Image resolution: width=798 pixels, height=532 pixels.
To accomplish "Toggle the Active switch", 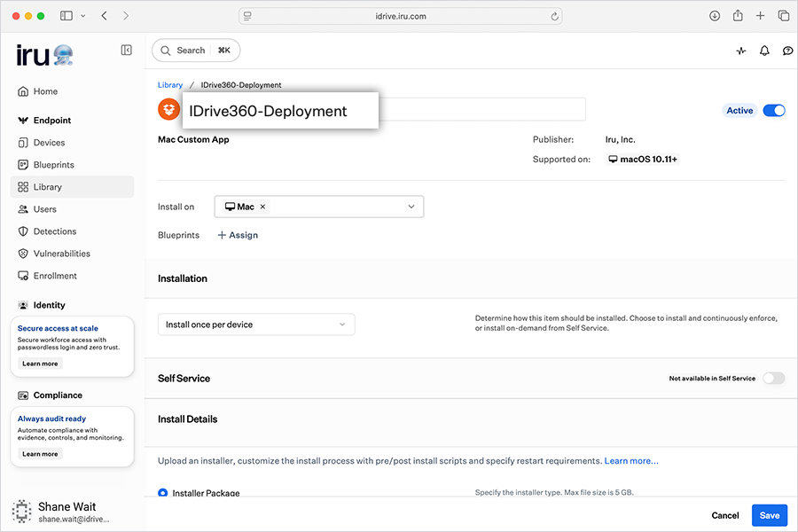I will pyautogui.click(x=774, y=111).
